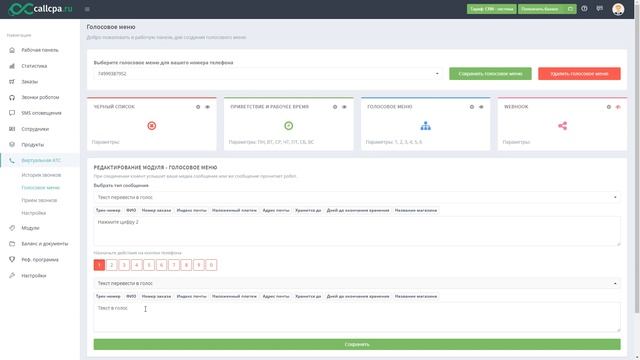Insert Трек-номер tag above Нажмите цифру 2

pos(108,210)
